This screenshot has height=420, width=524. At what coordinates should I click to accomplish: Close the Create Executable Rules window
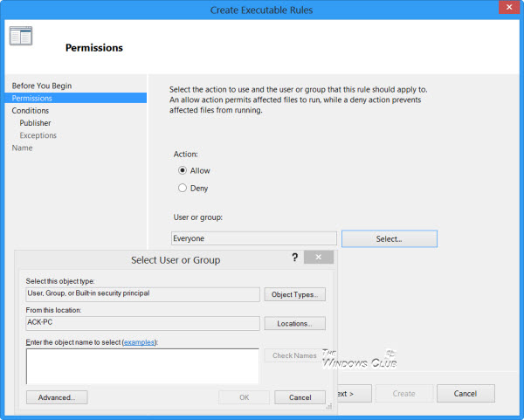509,7
